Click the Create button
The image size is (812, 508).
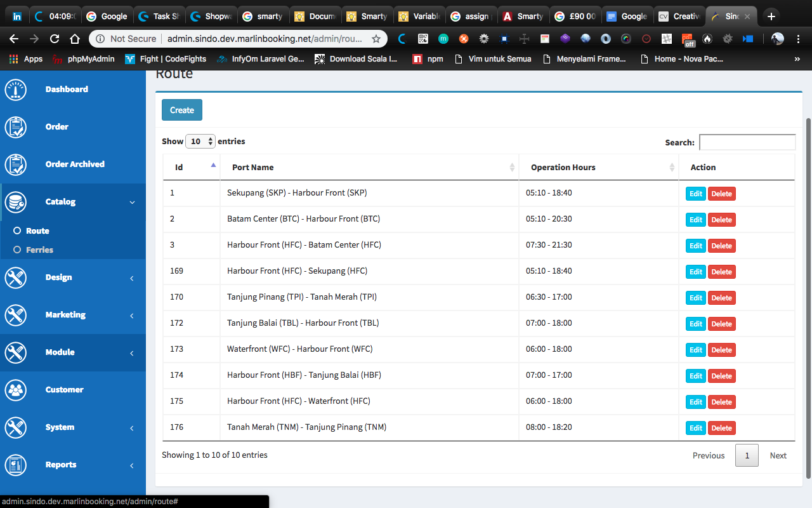click(182, 110)
